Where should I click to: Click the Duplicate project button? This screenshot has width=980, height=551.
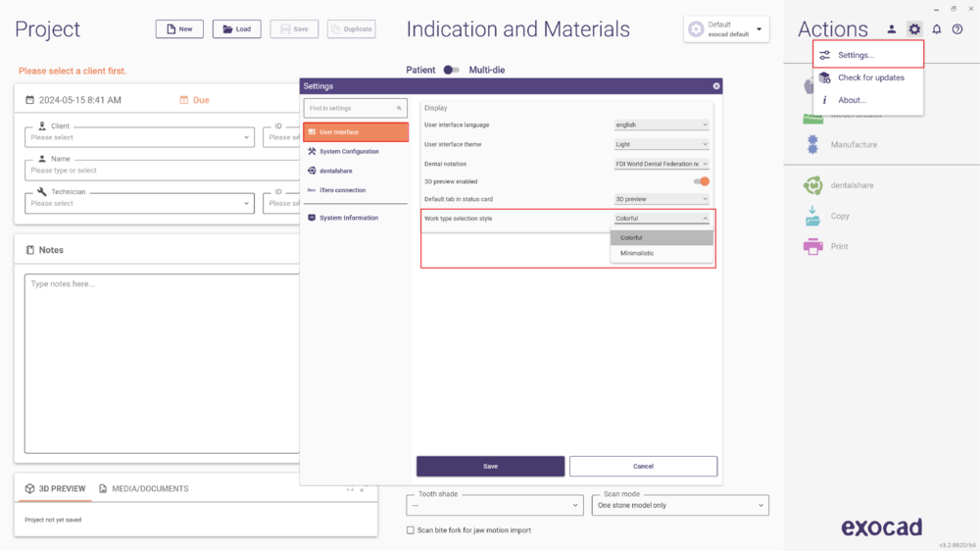point(351,28)
